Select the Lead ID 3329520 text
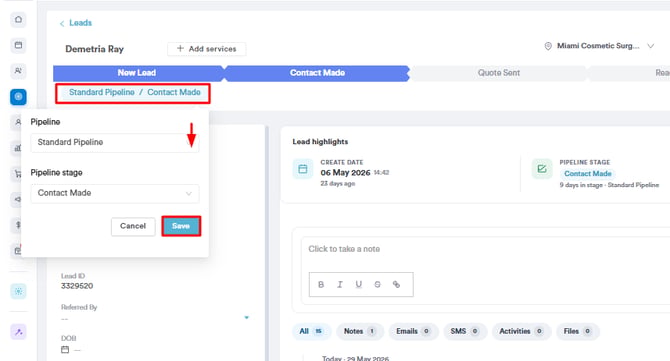The width and height of the screenshot is (670, 361). (x=77, y=286)
